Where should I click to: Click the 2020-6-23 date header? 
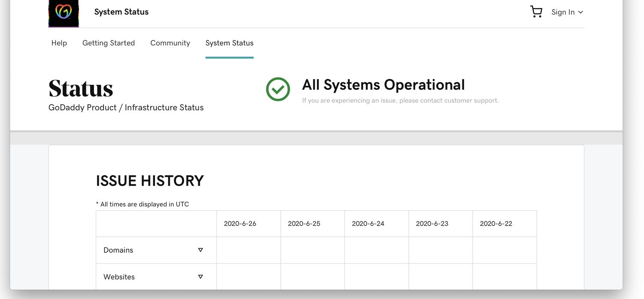(432, 223)
